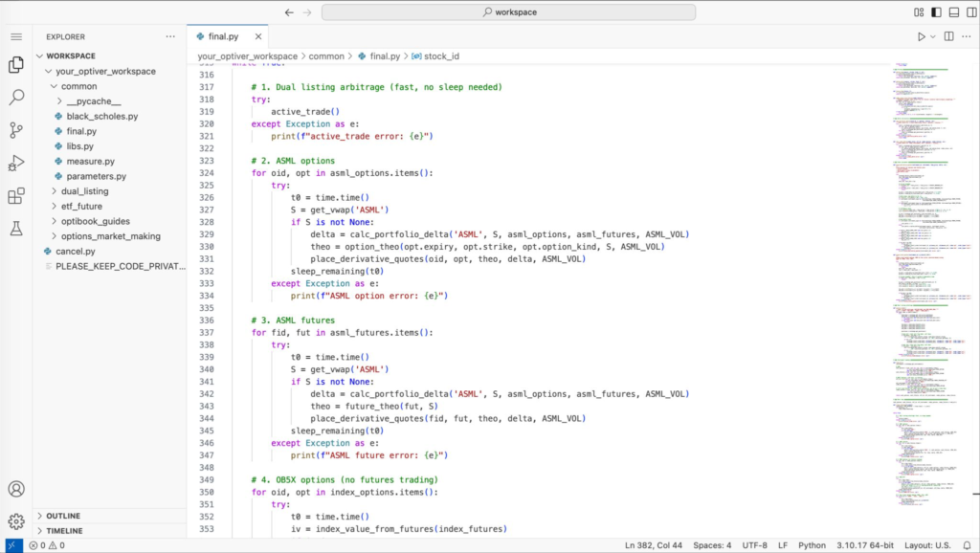The height and width of the screenshot is (553, 980).
Task: Select common in the breadcrumb
Action: 326,56
